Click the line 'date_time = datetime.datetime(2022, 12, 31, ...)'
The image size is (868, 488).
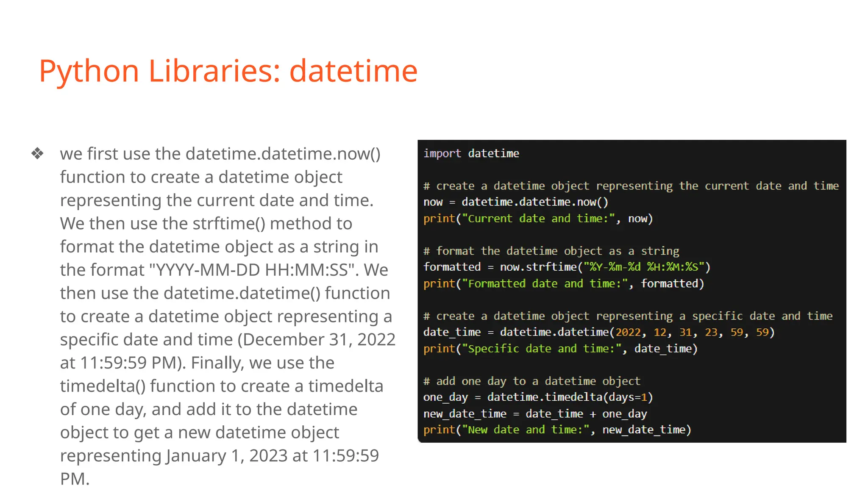(x=599, y=332)
